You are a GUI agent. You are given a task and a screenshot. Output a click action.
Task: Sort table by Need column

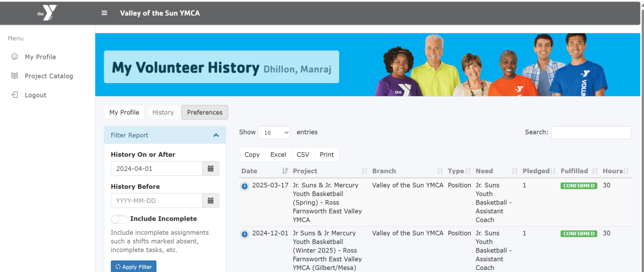[x=497, y=171]
